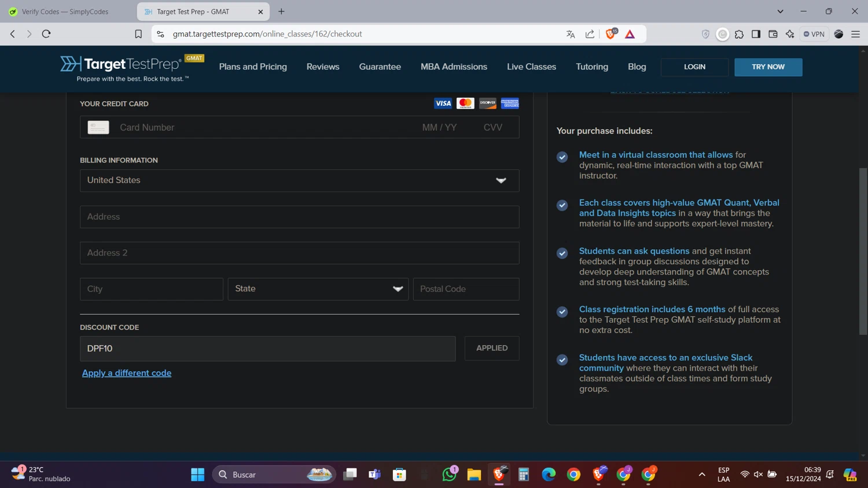
Task: Click the City field
Action: click(152, 289)
